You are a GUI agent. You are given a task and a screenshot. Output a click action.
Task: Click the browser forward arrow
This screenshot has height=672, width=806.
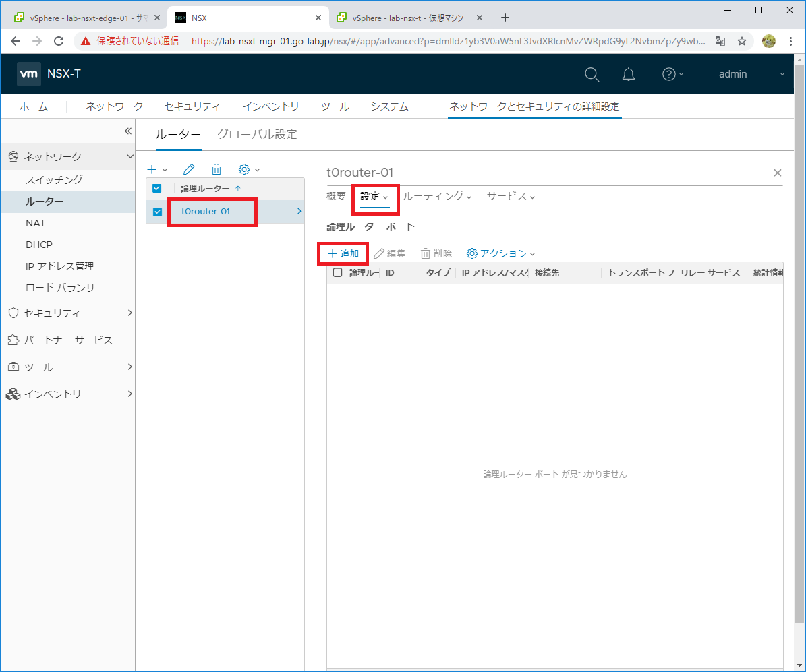click(37, 41)
